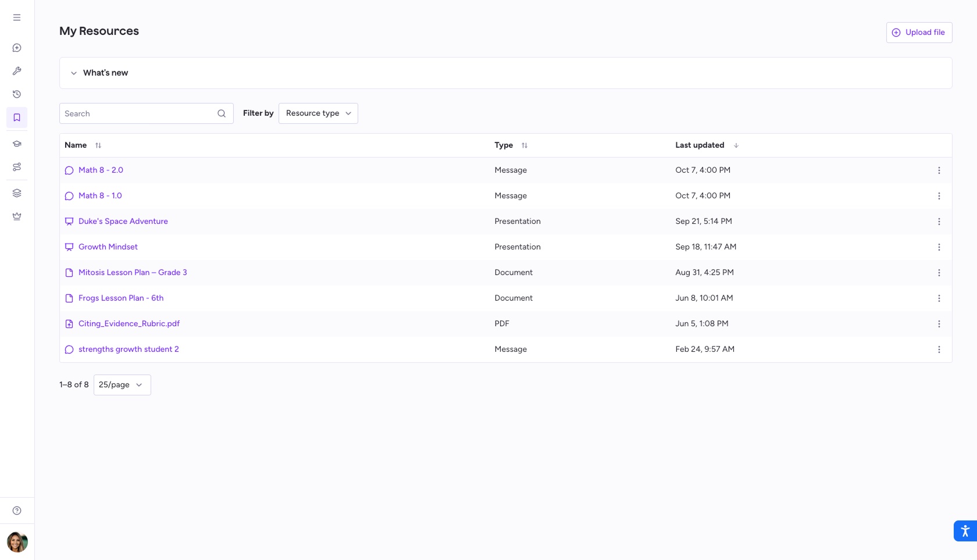Image resolution: width=977 pixels, height=560 pixels.
Task: Click the "1–8 of 8" pagination text
Action: 74,385
